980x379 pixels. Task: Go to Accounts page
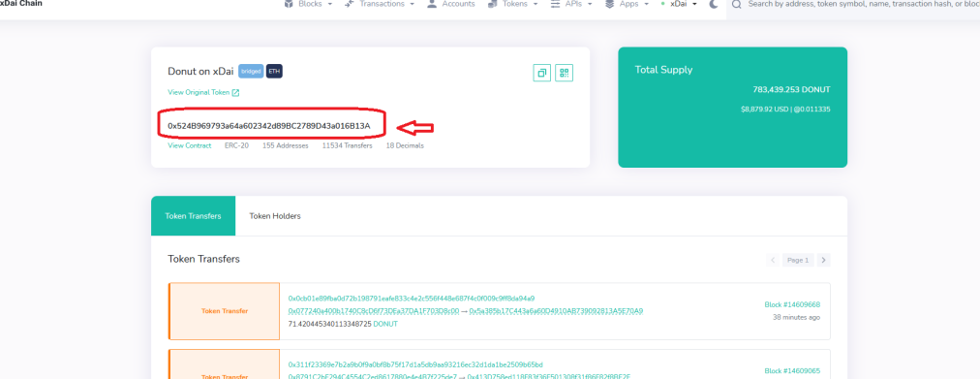coord(450,4)
